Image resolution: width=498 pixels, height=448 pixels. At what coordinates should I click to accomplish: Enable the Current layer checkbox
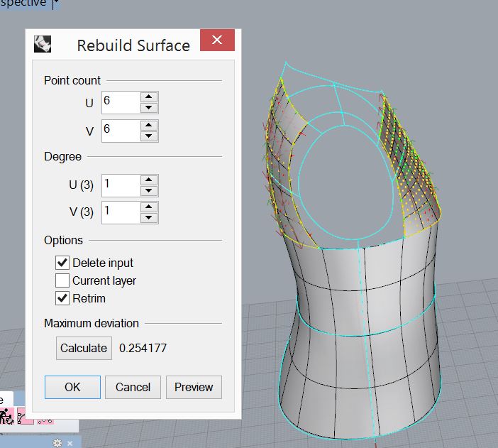pyautogui.click(x=62, y=280)
